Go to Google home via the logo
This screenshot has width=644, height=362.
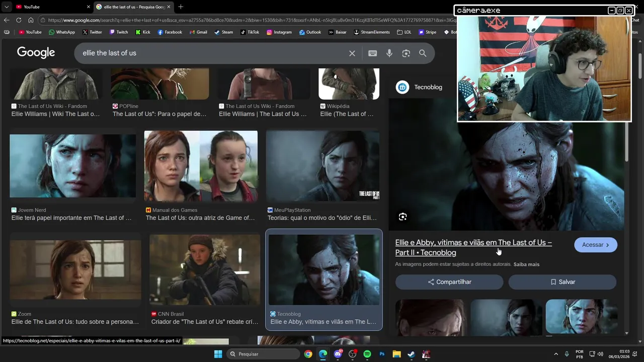point(36,53)
